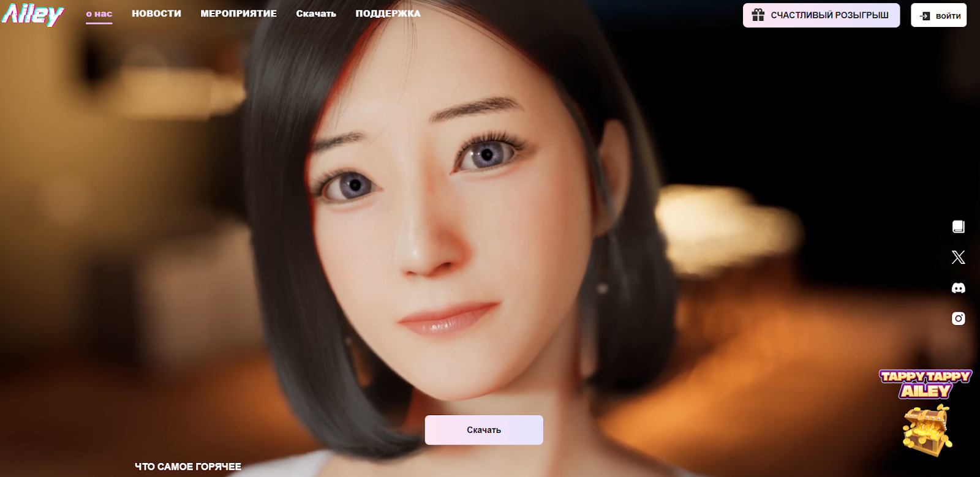The image size is (980, 477).
Task: Open МЕРОПРИЯТИЕ in the navigation bar
Action: click(239, 13)
